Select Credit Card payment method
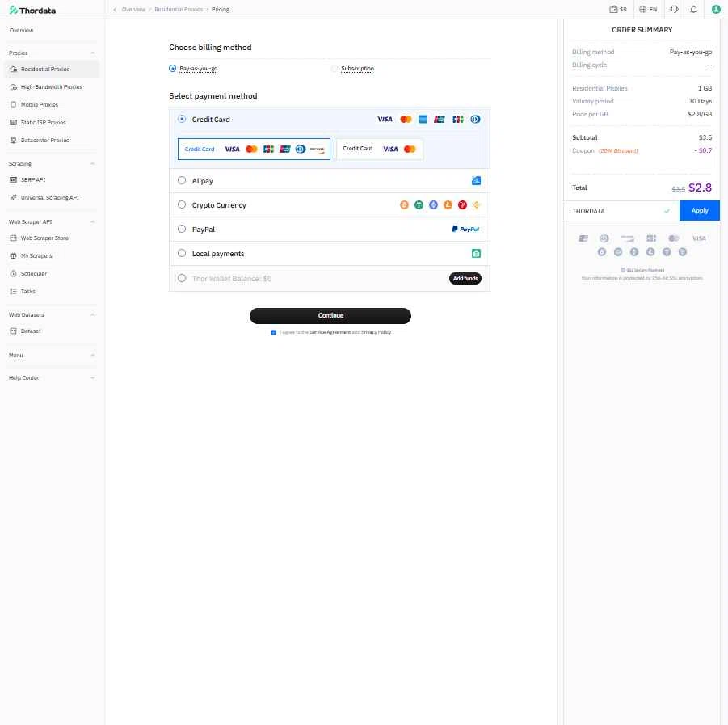This screenshot has height=725, width=728. point(182,120)
